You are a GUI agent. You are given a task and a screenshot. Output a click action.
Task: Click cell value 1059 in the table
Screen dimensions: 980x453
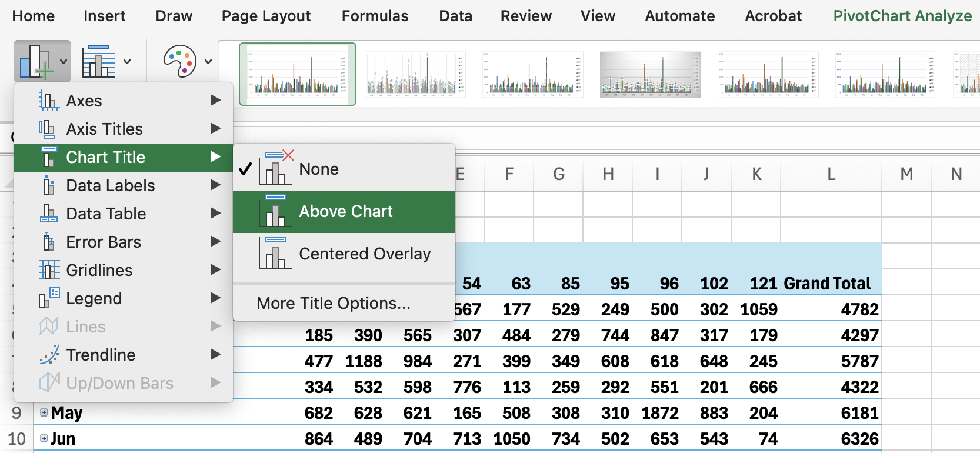click(759, 309)
